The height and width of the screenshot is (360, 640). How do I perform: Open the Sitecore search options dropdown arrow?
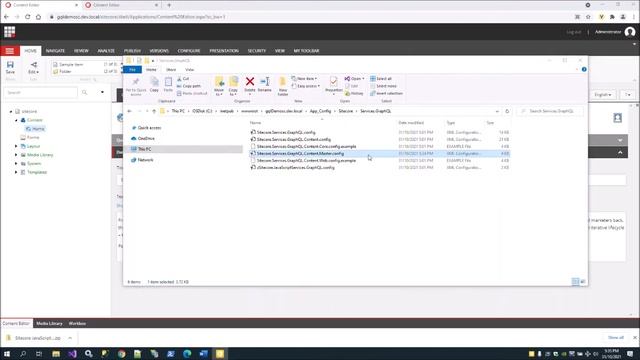click(102, 93)
